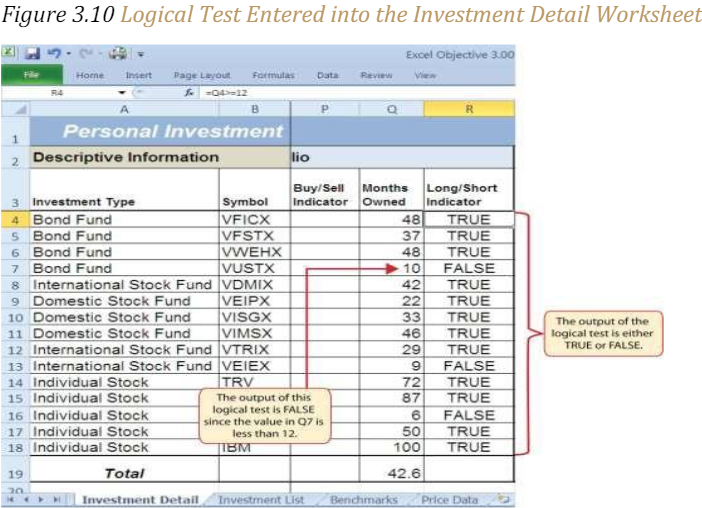Click the VTRIX symbol cell

(255, 350)
